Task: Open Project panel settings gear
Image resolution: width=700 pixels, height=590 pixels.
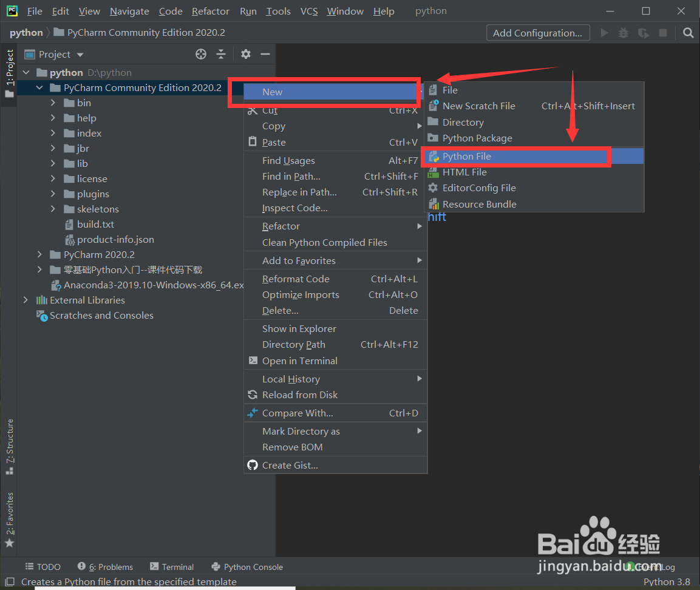Action: point(245,54)
